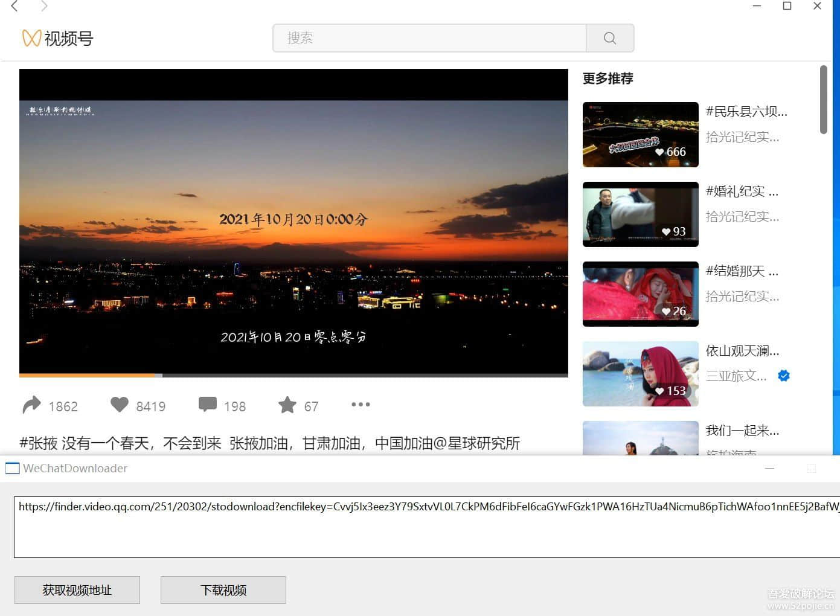Open the #婚礼纪实 recommended video thumbnail
This screenshot has width=840, height=616.
[x=641, y=214]
